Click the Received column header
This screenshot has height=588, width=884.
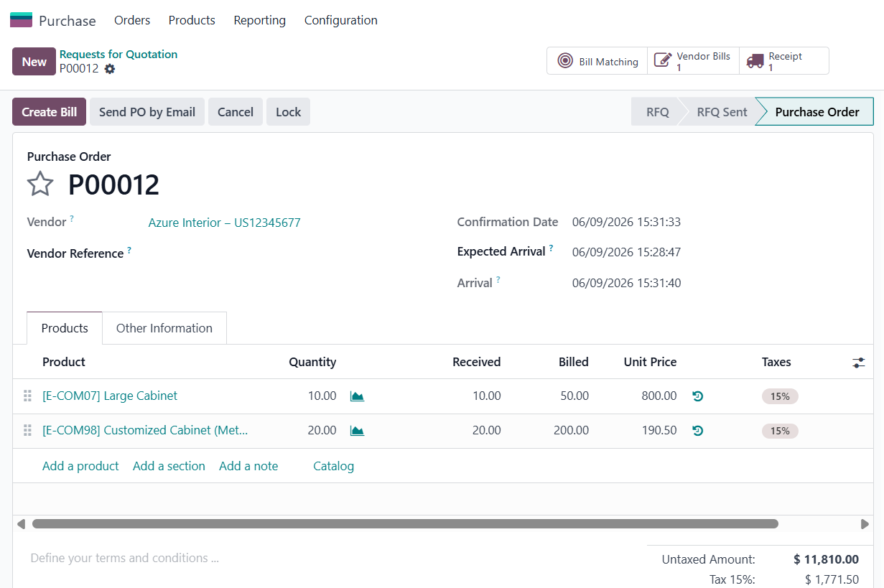click(477, 362)
